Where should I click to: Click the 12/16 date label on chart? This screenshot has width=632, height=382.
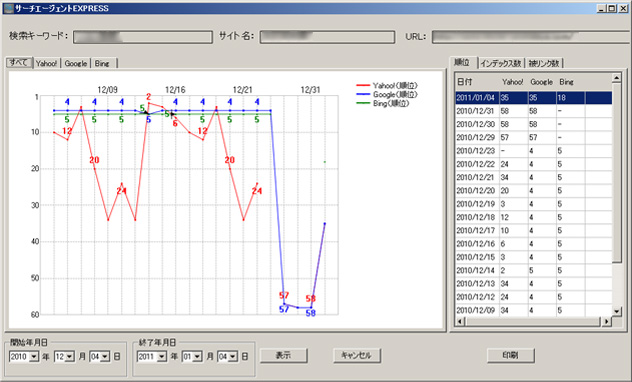pyautogui.click(x=175, y=90)
